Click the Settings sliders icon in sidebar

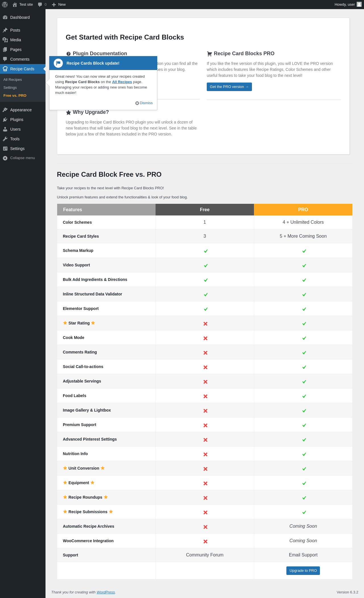coord(5,149)
